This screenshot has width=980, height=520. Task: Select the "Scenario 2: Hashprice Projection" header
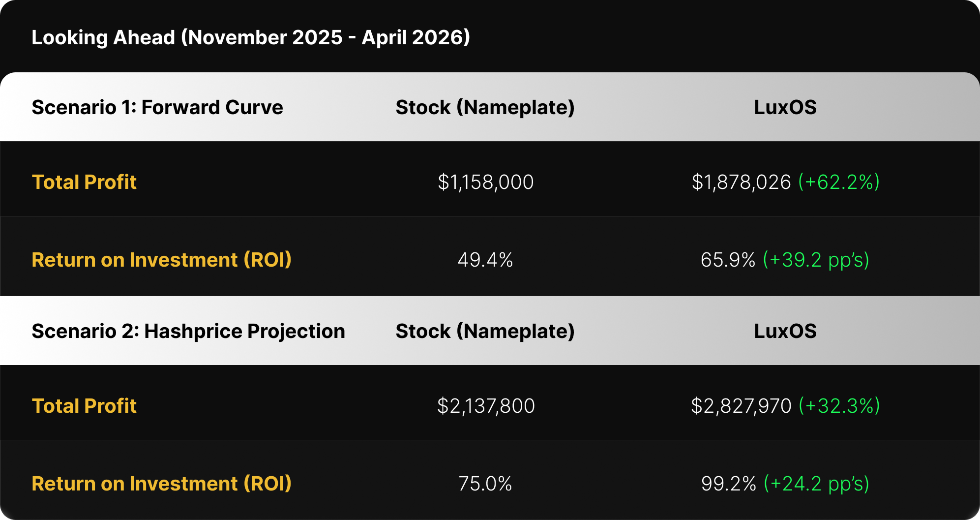[188, 331]
